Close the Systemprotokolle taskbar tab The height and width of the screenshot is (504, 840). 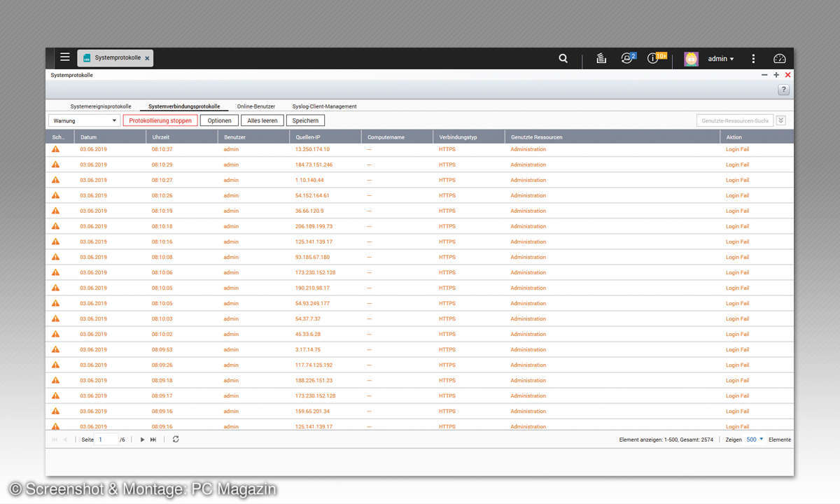coord(146,59)
